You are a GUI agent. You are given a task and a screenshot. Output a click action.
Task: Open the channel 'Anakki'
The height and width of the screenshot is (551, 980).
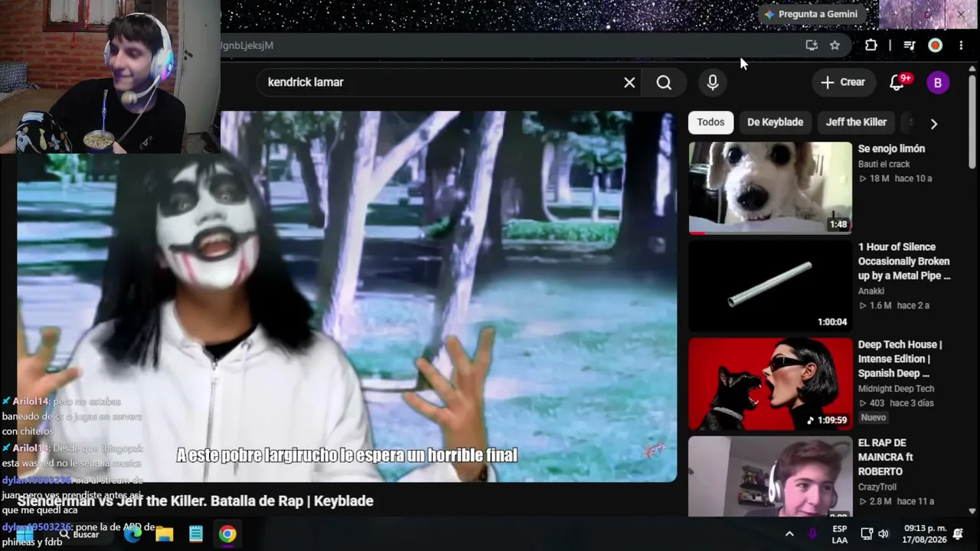871,292
